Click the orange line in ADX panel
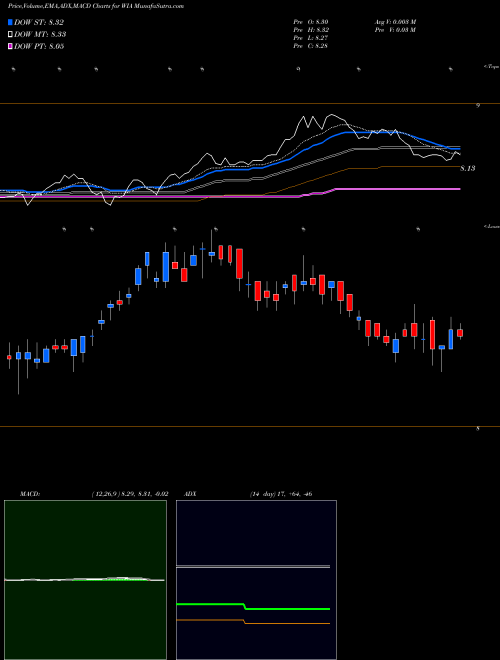500x660 pixels. coord(253,621)
